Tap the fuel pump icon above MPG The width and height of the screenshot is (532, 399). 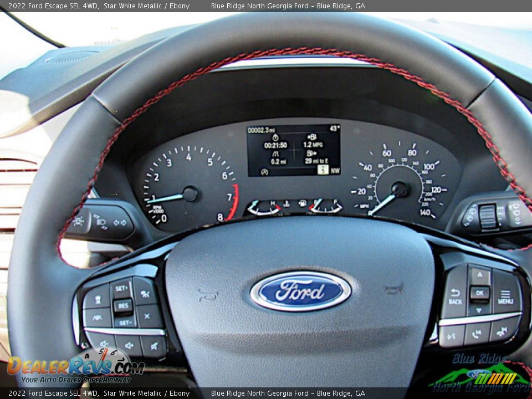coord(312,137)
